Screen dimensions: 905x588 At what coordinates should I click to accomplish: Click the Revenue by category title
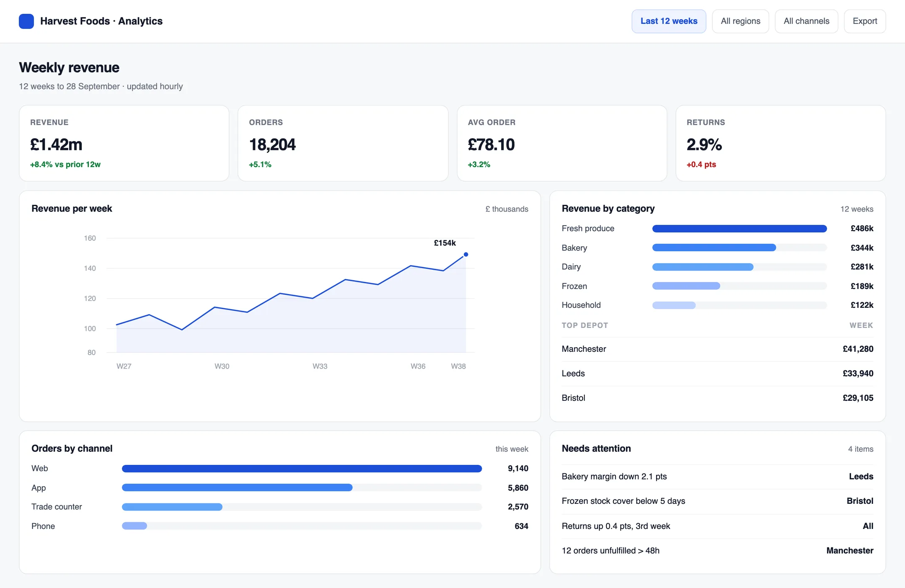click(x=608, y=209)
